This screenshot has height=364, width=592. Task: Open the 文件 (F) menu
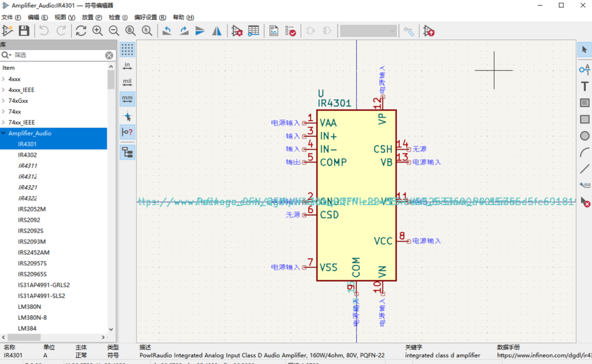(11, 17)
